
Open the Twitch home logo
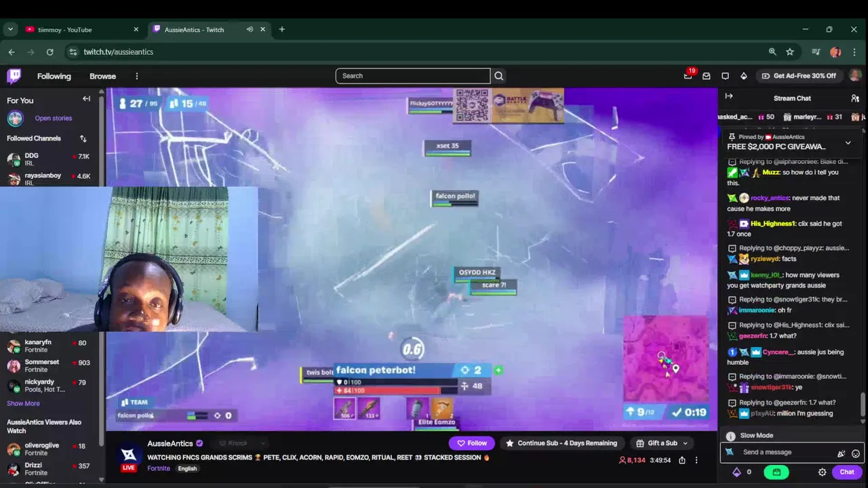[x=14, y=76]
